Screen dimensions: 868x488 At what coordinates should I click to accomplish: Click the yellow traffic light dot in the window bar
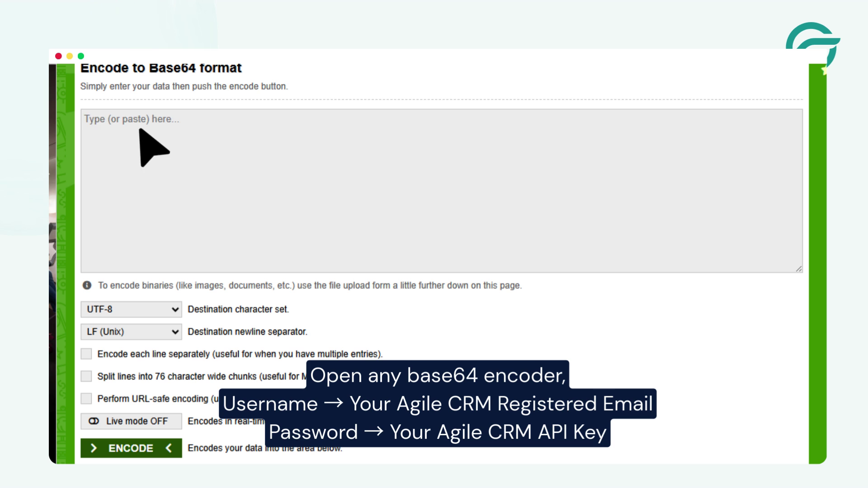pyautogui.click(x=69, y=56)
